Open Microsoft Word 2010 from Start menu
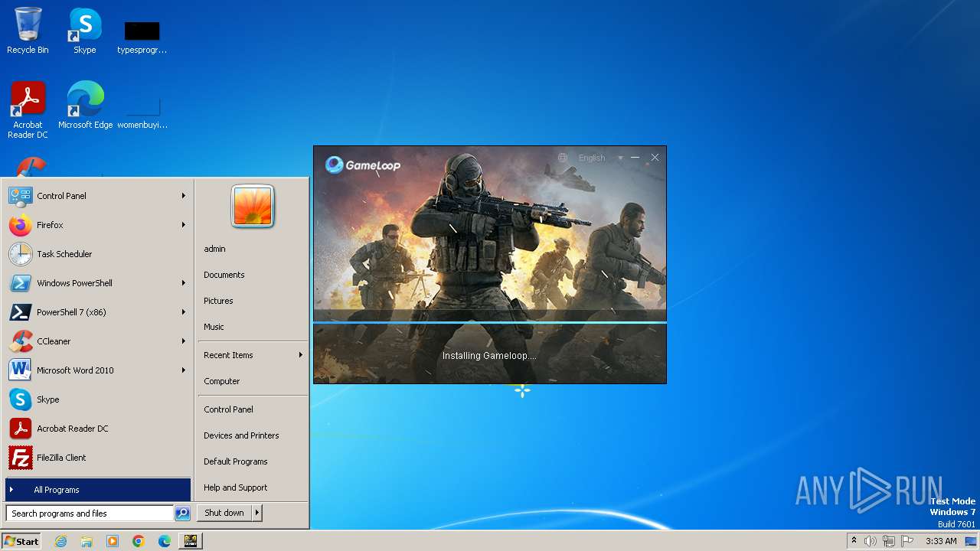980x551 pixels. (x=98, y=370)
